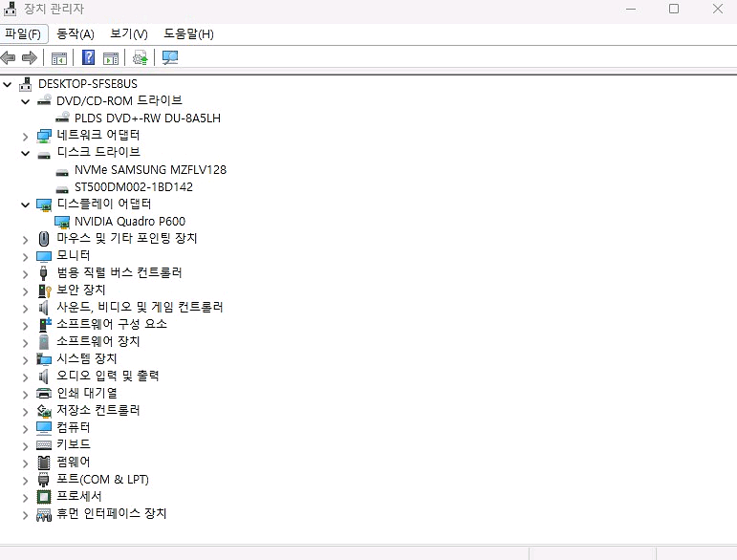Click the DVD/CD-ROM drive category icon
Viewport: 737px width, 560px height.
44,100
